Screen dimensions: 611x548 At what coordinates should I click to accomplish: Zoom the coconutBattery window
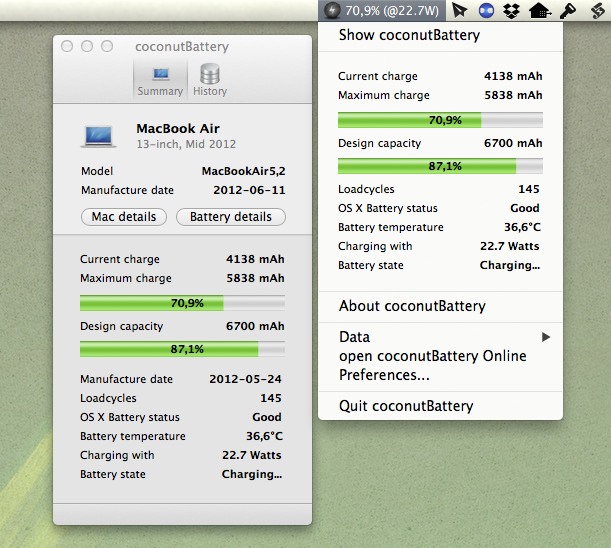pos(107,46)
